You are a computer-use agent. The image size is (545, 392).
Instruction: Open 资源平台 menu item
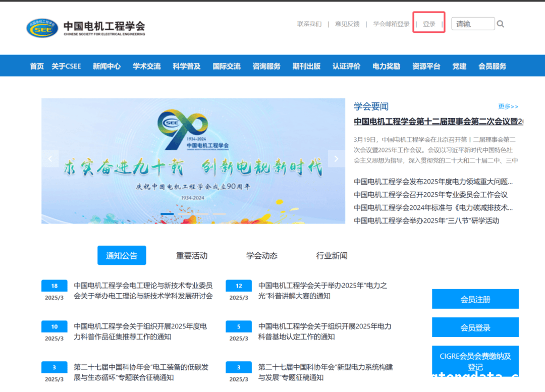[426, 66]
